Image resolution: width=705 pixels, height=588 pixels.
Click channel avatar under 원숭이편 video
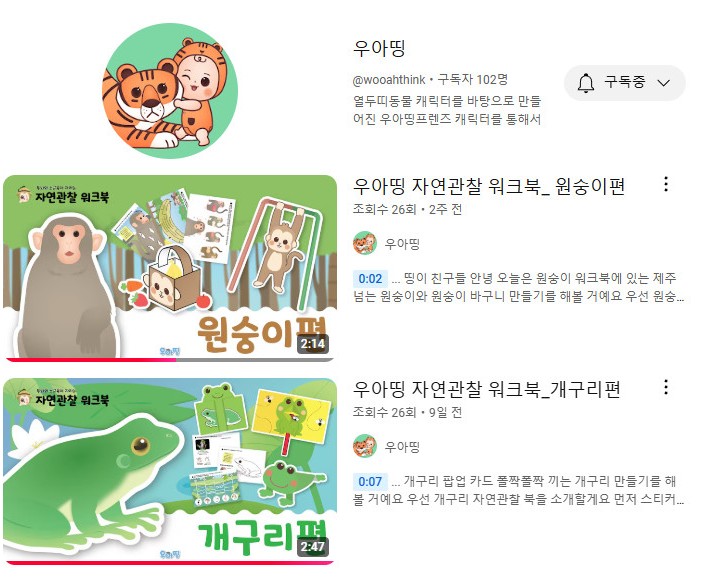365,243
